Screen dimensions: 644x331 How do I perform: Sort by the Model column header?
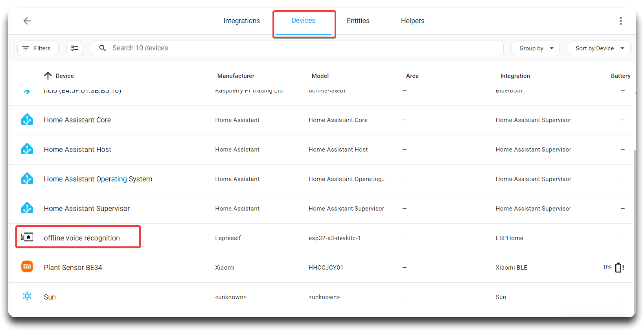320,76
